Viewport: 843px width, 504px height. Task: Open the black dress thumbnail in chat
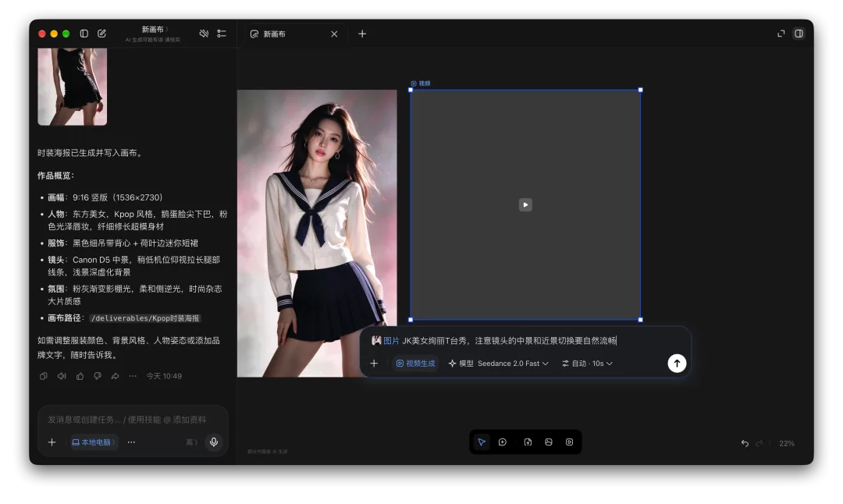pos(72,87)
